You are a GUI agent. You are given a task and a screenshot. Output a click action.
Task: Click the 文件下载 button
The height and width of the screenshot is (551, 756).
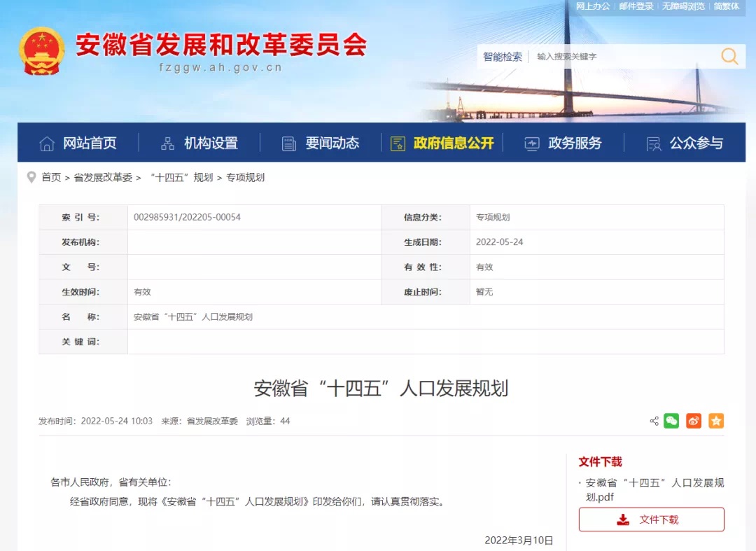click(652, 519)
